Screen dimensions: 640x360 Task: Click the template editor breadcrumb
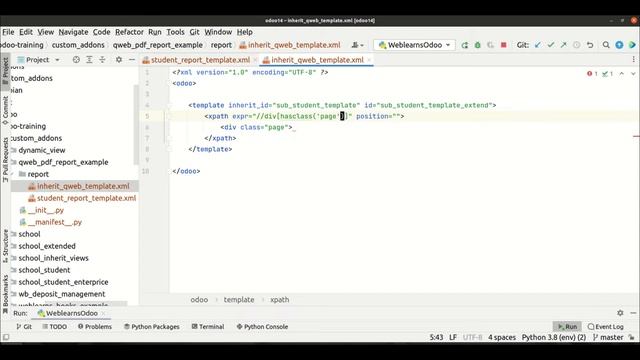pyautogui.click(x=239, y=300)
